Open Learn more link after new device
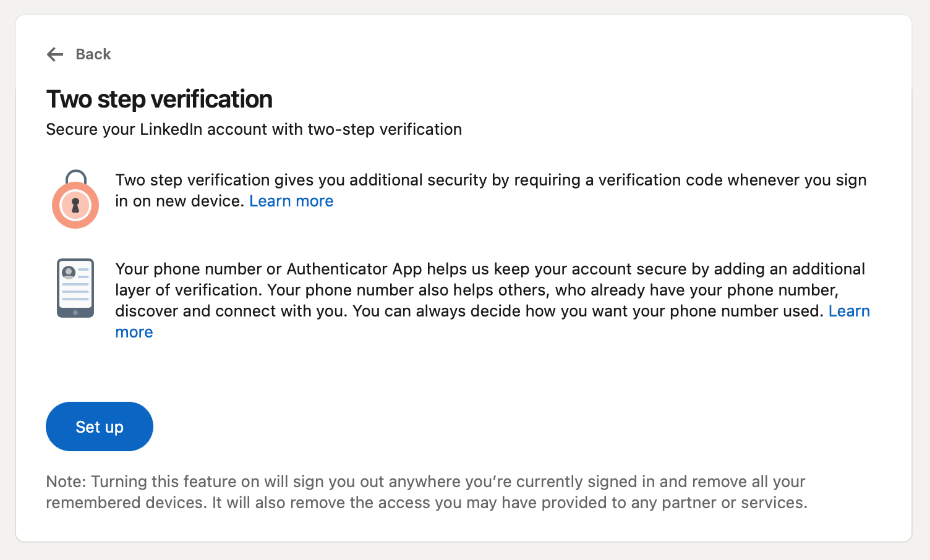 coord(291,201)
